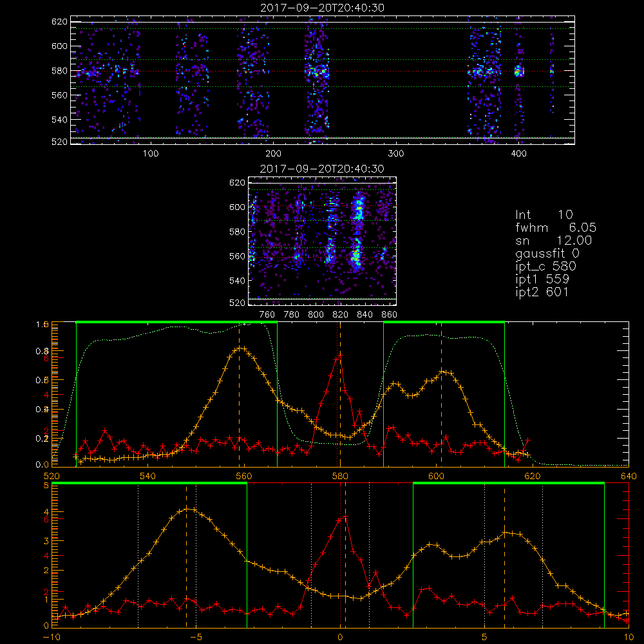Click x-axis label 540 of upper profile plot

[148, 477]
